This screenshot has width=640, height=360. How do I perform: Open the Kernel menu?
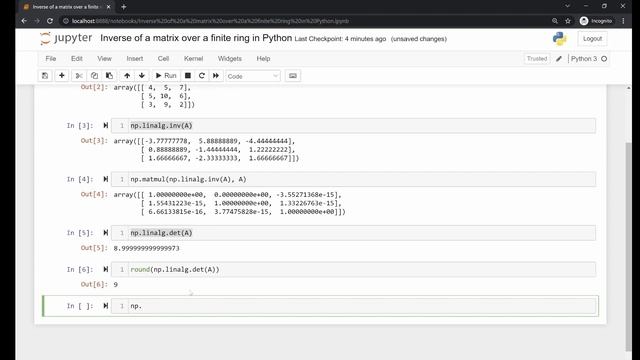click(193, 59)
